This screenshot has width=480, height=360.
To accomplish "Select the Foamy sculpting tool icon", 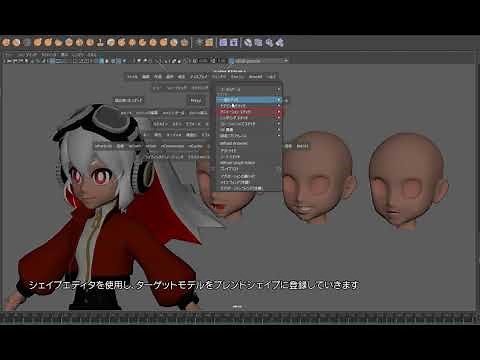I will tap(69, 43).
